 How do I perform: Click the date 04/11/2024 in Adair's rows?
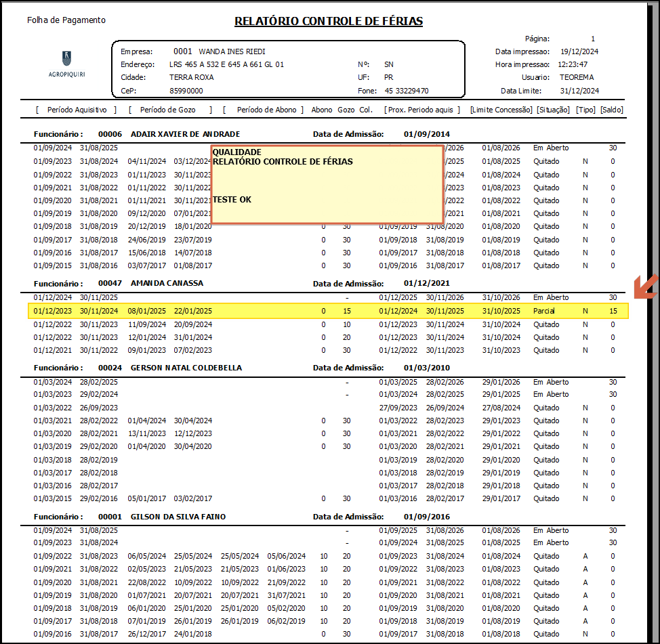147,161
